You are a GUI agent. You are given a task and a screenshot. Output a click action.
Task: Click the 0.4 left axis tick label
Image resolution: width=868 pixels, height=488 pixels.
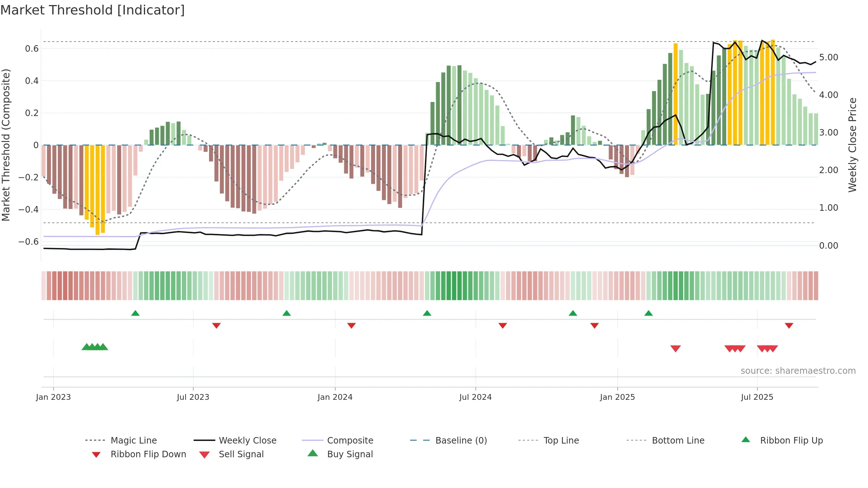(x=32, y=81)
